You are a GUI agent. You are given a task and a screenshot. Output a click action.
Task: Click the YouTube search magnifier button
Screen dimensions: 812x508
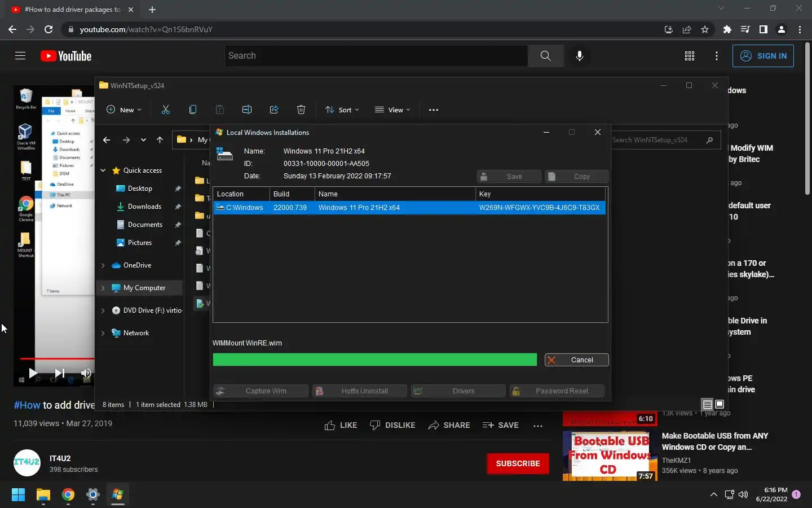(545, 56)
